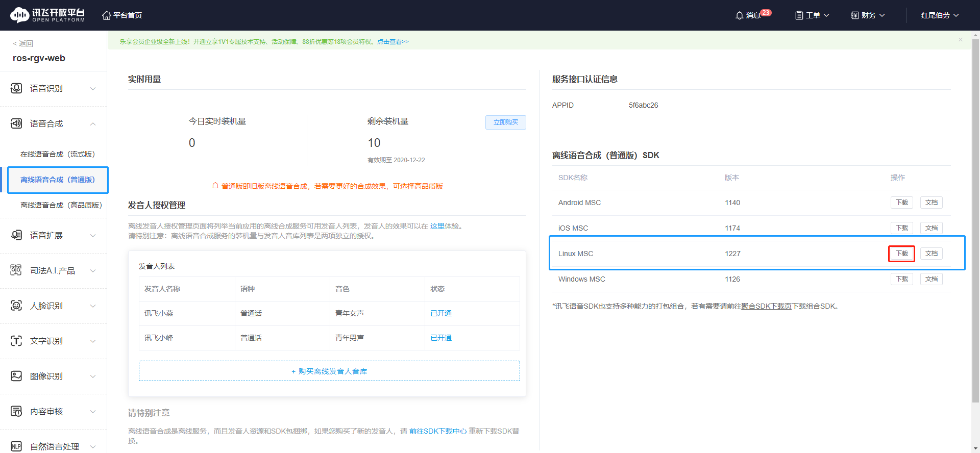Click 已开通 status for 讯飞小燕

click(x=441, y=313)
